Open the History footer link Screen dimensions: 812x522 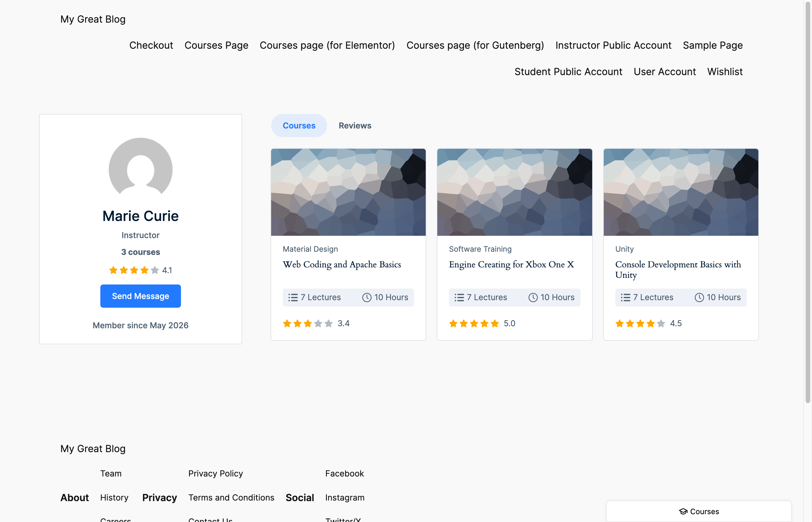click(x=114, y=498)
